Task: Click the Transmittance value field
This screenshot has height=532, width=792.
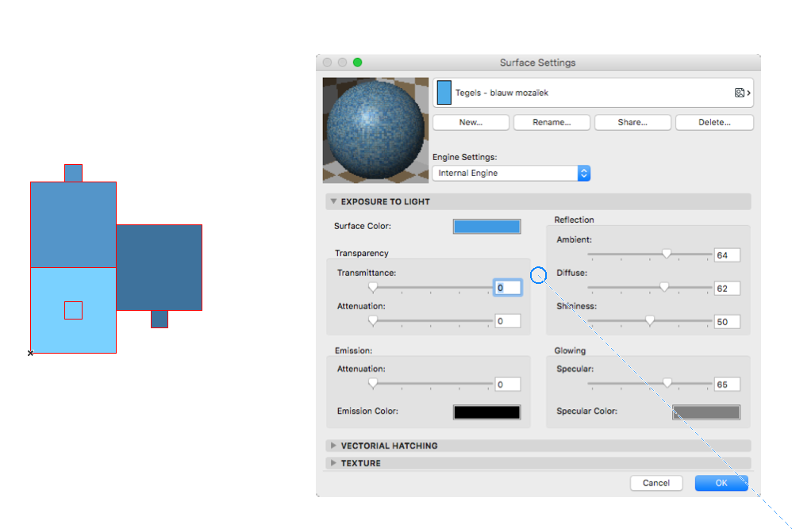Action: click(x=508, y=288)
